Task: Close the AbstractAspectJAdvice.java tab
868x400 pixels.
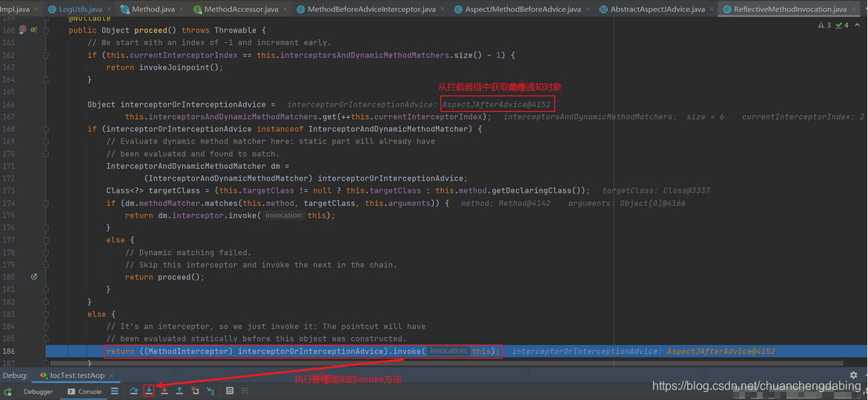Action: click(712, 10)
